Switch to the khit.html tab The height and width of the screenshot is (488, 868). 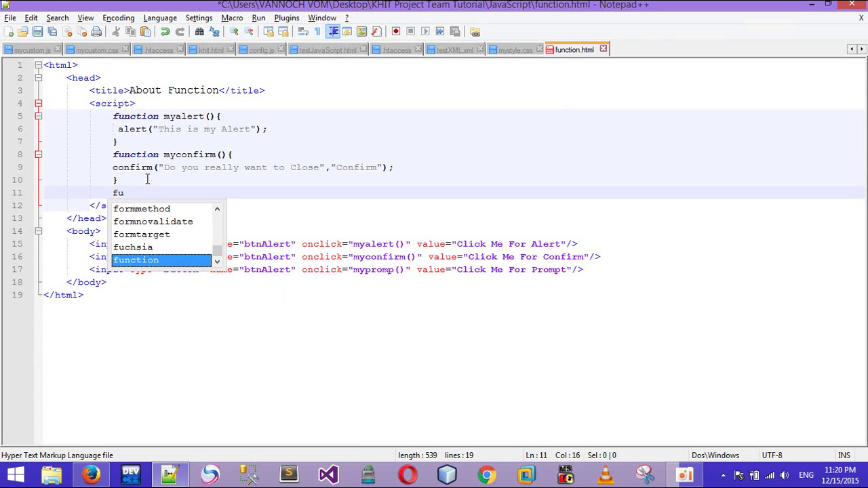coord(211,50)
